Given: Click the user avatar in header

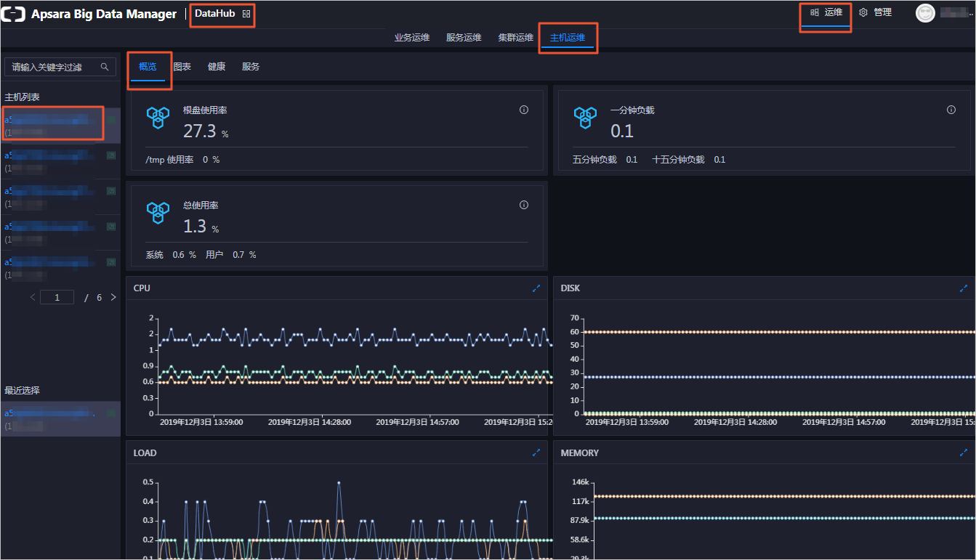Looking at the screenshot, I should point(925,13).
